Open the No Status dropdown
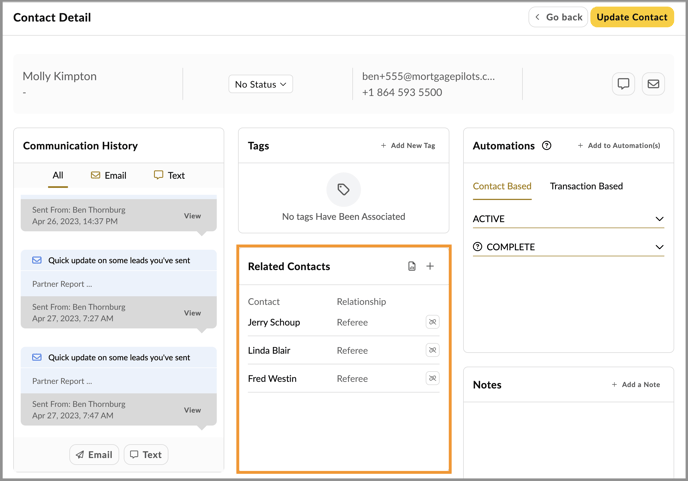This screenshot has height=481, width=688. coord(261,84)
